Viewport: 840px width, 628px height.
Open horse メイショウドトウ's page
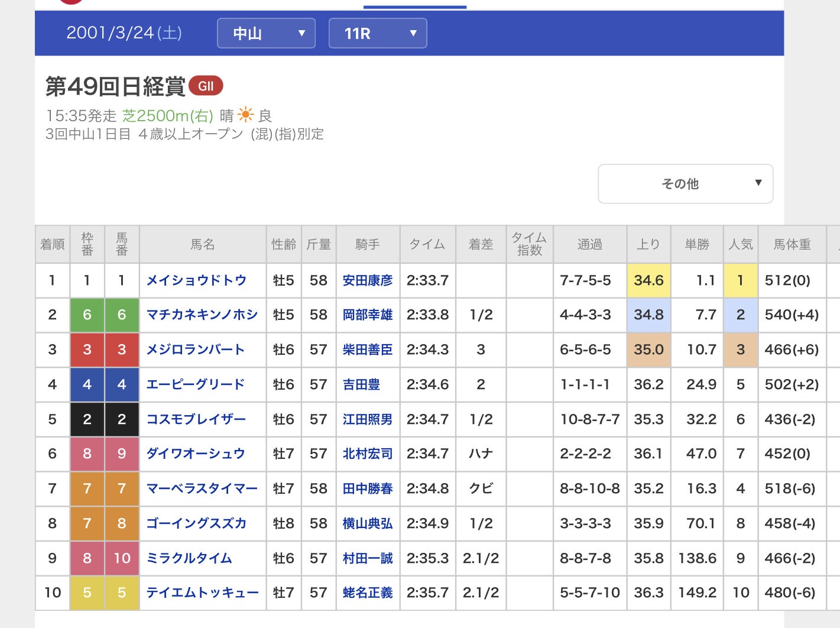196,280
